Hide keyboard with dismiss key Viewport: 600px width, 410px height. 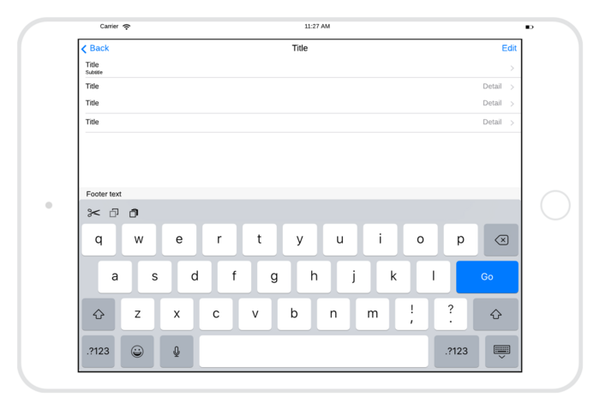[x=501, y=351]
